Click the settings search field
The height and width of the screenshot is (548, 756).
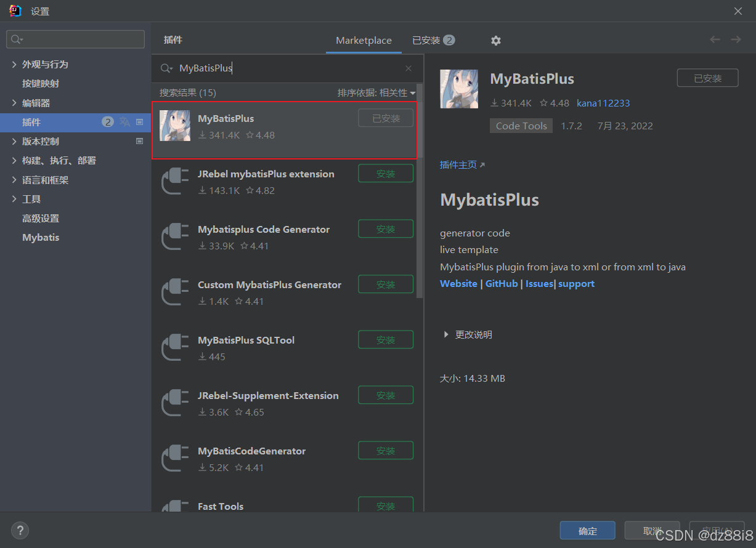[x=75, y=39]
